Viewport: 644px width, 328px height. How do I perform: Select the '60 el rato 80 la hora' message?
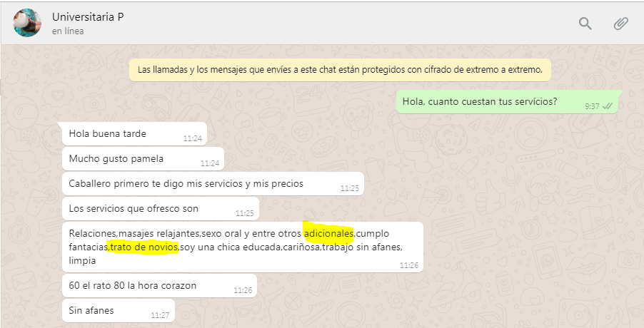coord(159,286)
